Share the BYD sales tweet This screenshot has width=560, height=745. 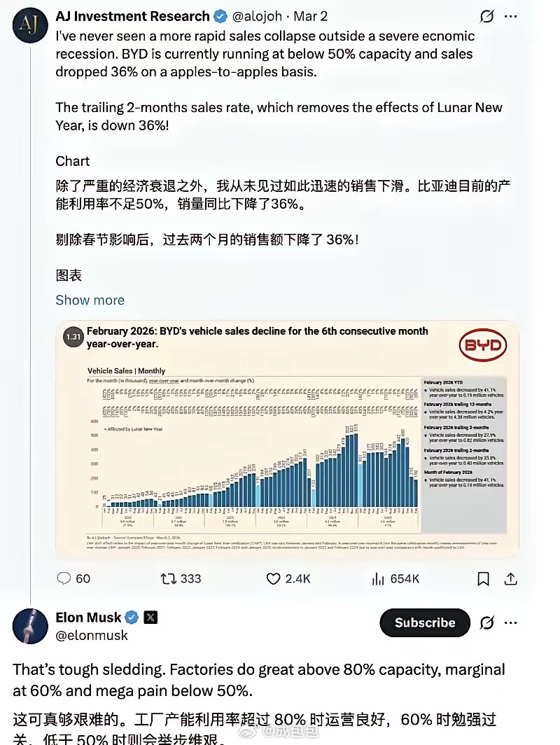[511, 578]
